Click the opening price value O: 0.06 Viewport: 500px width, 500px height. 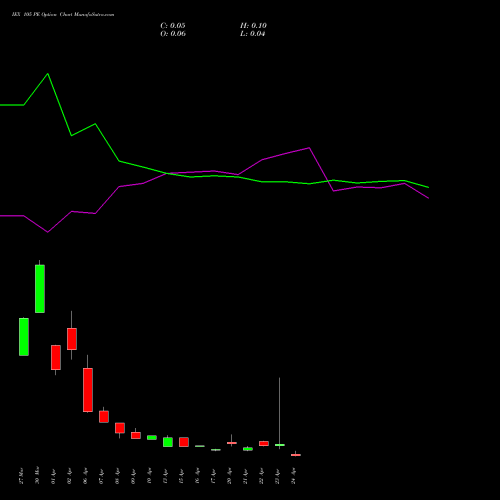tap(173, 34)
